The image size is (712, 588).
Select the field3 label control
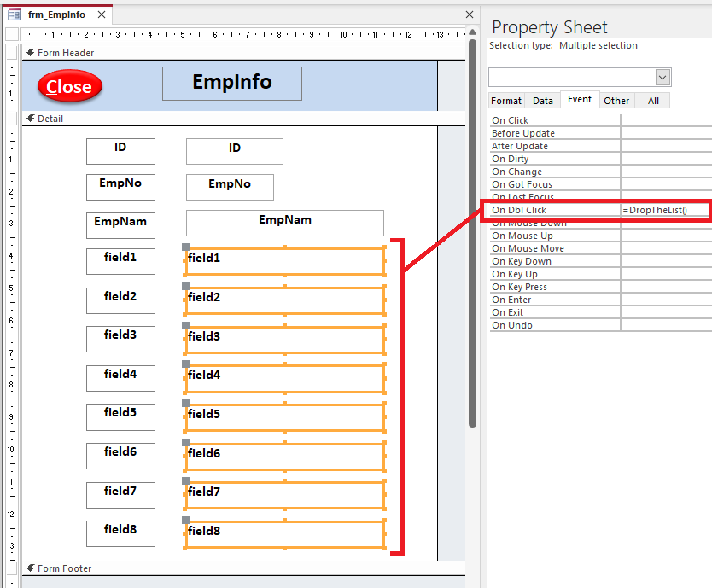(x=120, y=339)
